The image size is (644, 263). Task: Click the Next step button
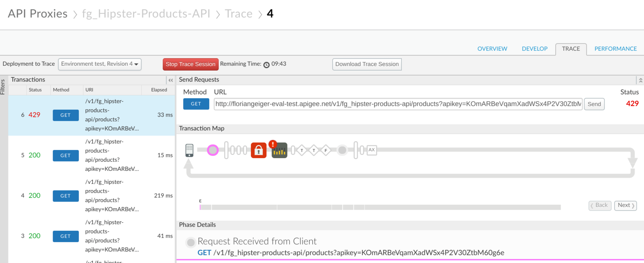coord(625,205)
